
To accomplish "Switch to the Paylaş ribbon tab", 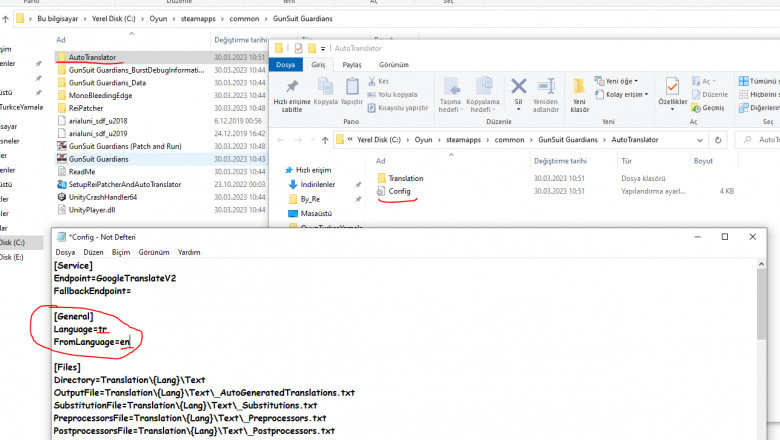I will (352, 64).
